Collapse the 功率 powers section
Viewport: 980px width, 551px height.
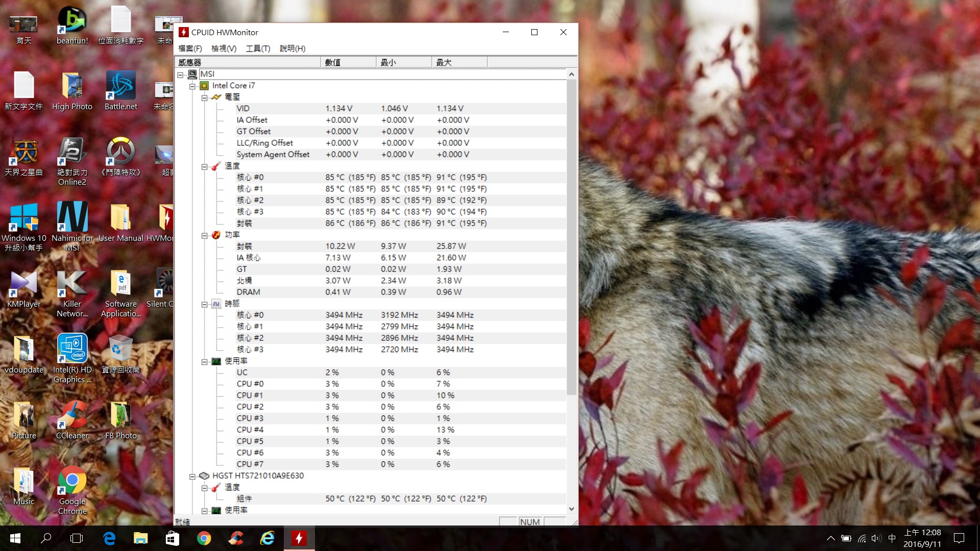point(204,235)
